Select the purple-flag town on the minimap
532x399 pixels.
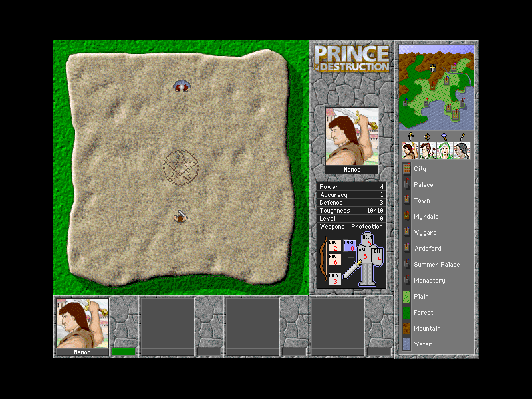pos(454,67)
